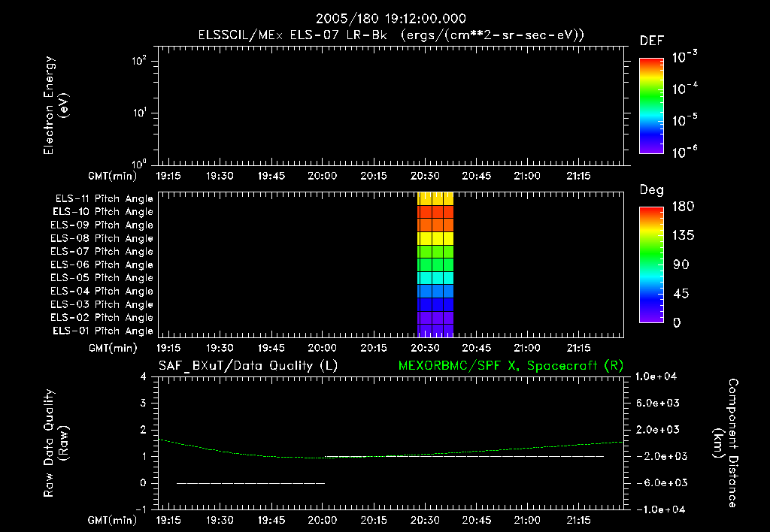Click GMT(min) label under the pitch angle panel
The width and height of the screenshot is (770, 532).
(113, 348)
